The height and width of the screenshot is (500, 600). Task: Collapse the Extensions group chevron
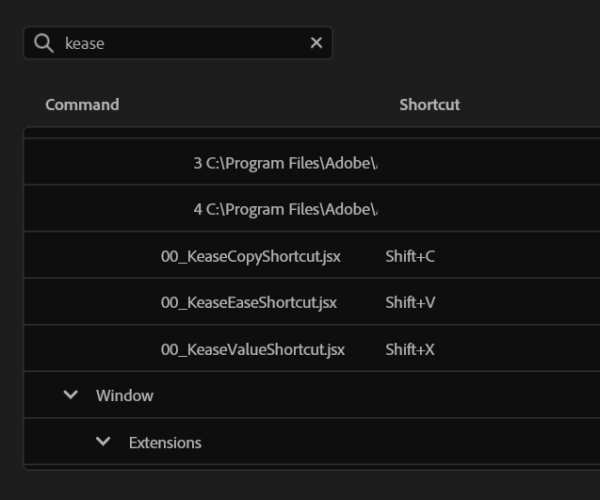[x=103, y=441]
